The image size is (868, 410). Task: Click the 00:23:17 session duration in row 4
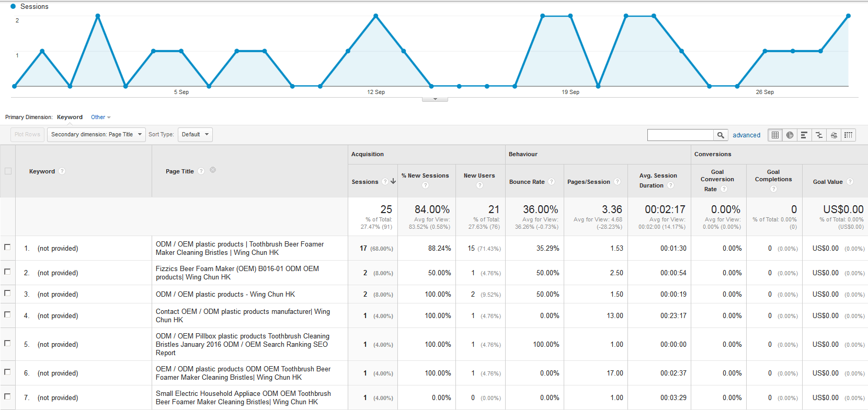[x=673, y=315]
